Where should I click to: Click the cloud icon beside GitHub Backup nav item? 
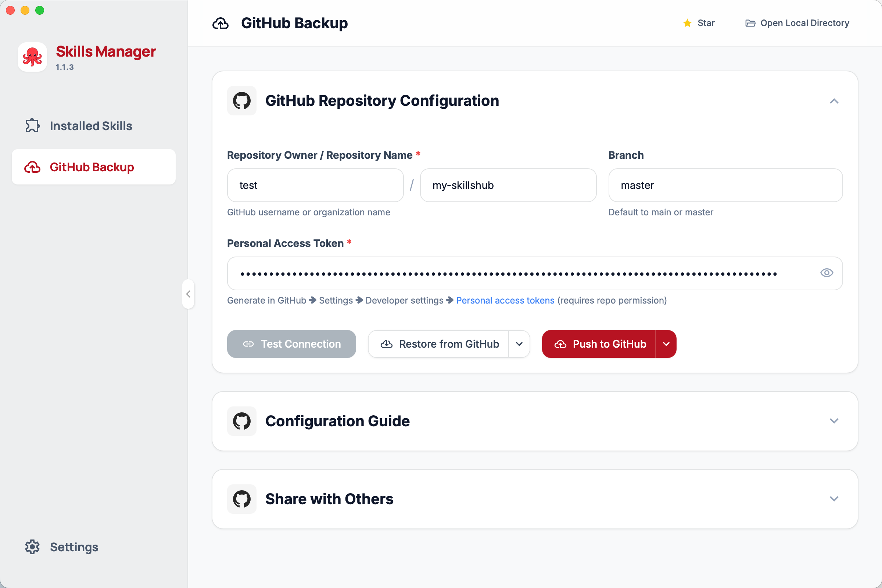pyautogui.click(x=32, y=167)
